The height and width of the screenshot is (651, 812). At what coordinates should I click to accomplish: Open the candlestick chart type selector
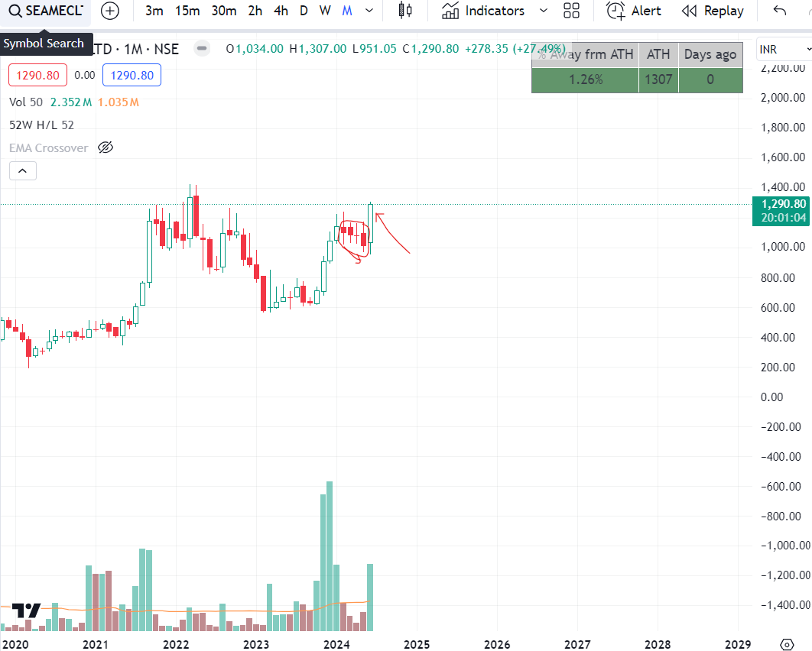405,11
